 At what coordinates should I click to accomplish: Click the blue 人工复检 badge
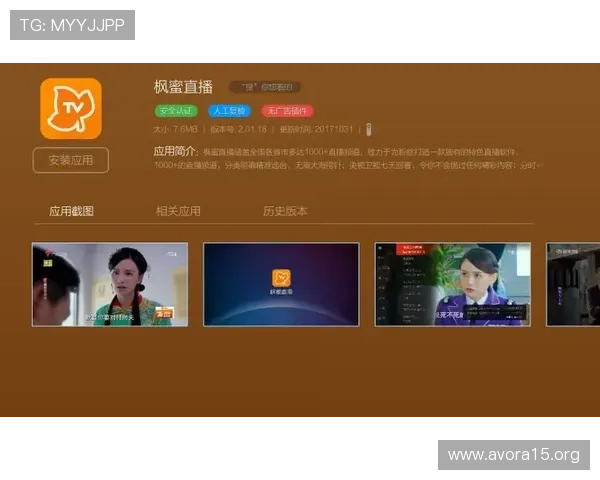(x=230, y=111)
